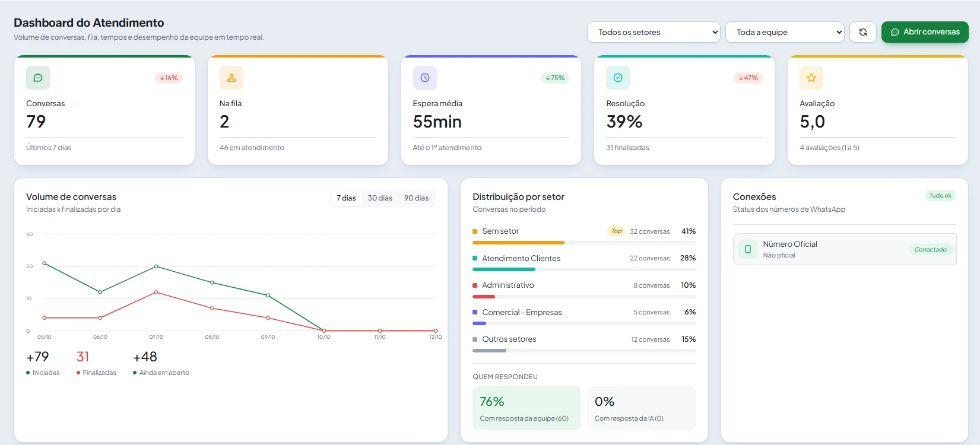Click the Avaliação star icon
Image resolution: width=980 pixels, height=445 pixels.
tap(811, 78)
